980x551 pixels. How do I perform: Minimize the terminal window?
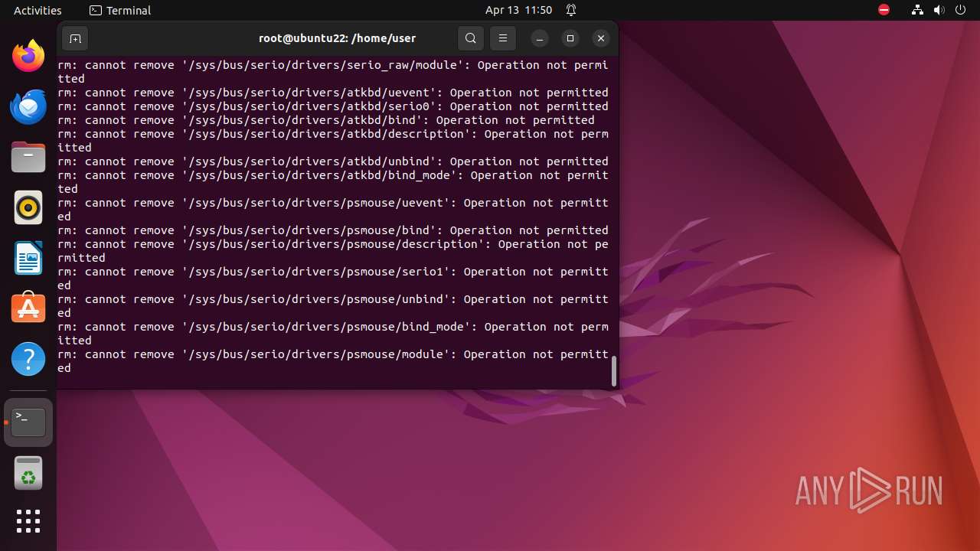point(540,38)
